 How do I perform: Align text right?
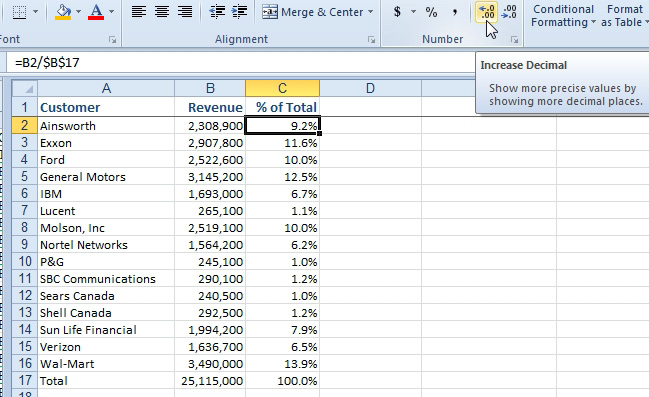coord(185,12)
